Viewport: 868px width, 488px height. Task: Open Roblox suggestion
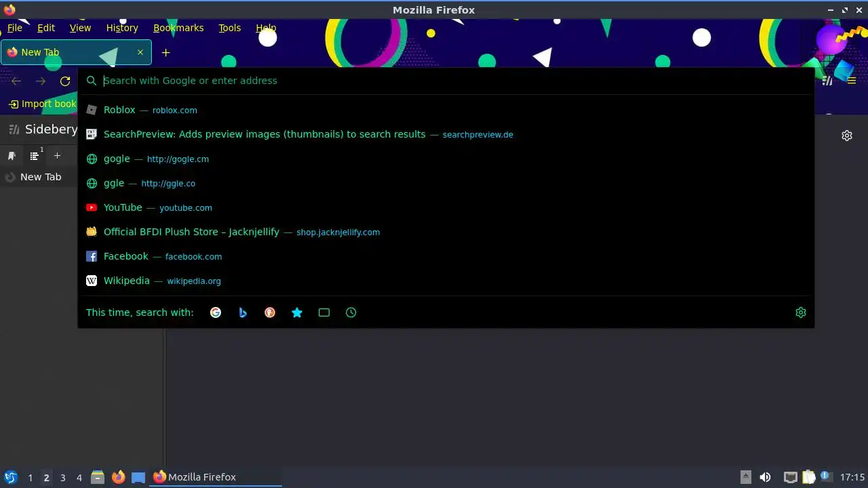446,110
